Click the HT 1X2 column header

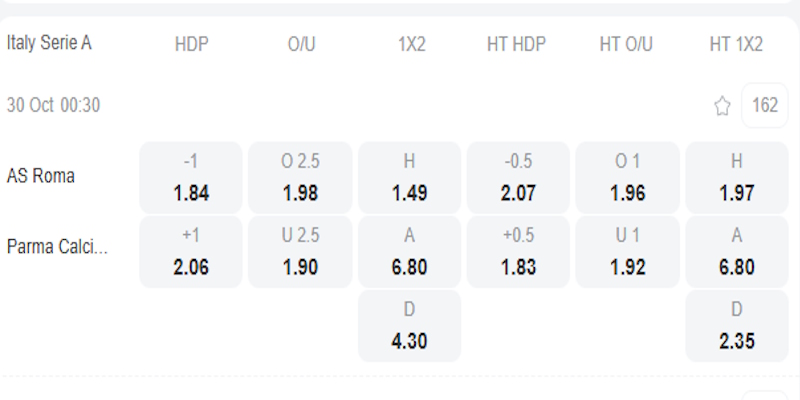(736, 44)
